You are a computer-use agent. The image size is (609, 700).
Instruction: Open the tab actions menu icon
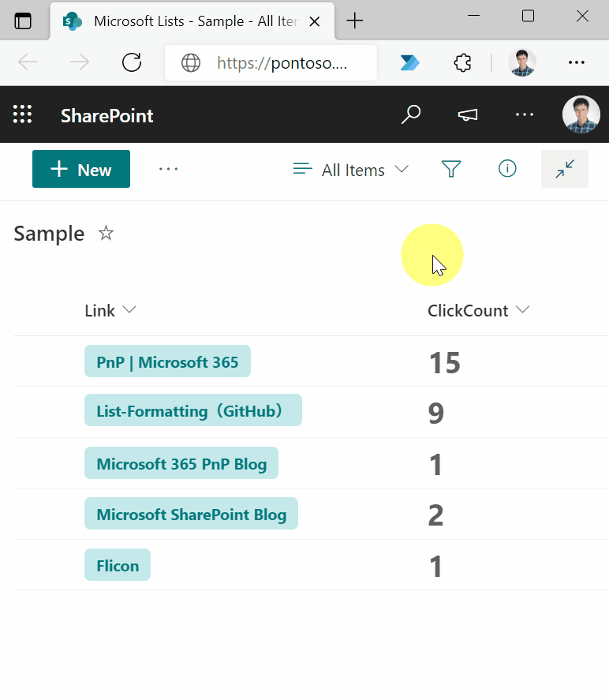coord(23,21)
